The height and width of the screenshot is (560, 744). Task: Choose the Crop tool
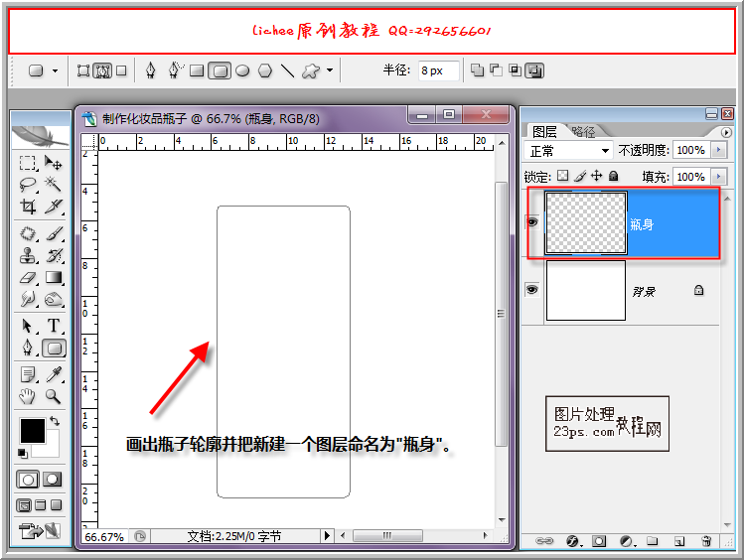coord(28,207)
